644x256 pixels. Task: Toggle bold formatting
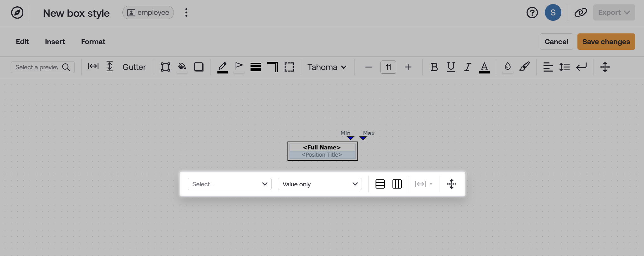pos(434,67)
